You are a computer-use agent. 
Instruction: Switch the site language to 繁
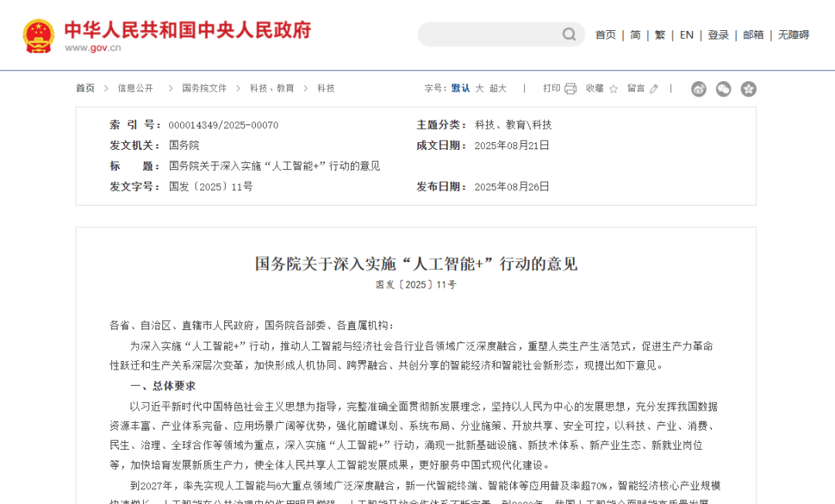pos(659,35)
